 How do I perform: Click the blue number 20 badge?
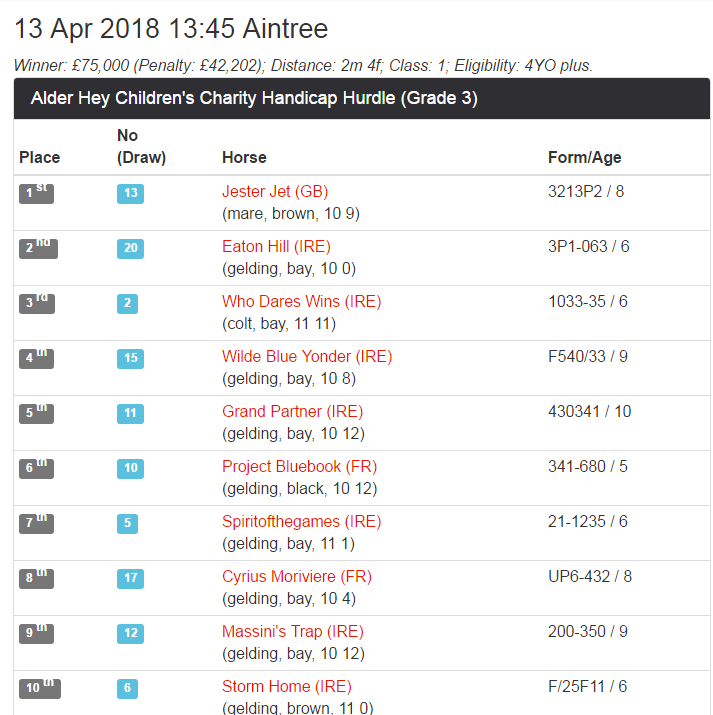point(131,248)
